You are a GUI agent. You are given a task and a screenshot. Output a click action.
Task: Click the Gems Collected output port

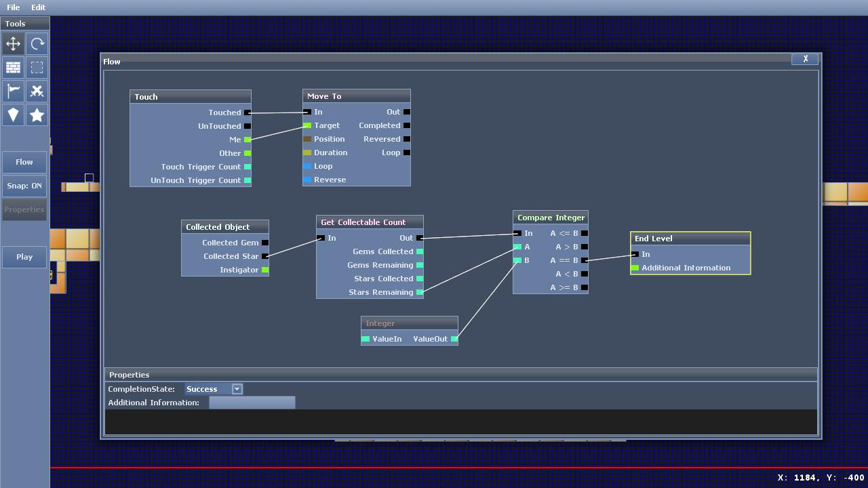pos(420,251)
